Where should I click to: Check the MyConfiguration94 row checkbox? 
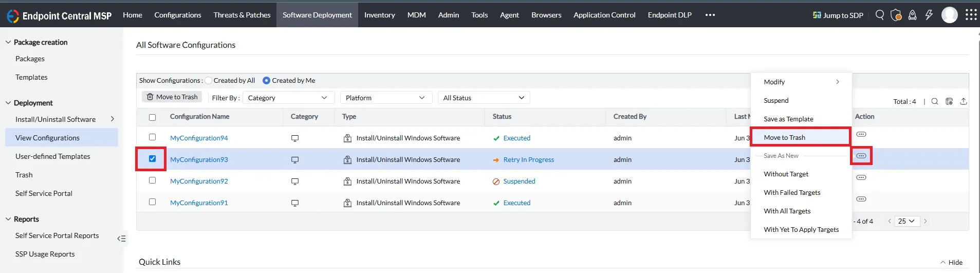[152, 137]
